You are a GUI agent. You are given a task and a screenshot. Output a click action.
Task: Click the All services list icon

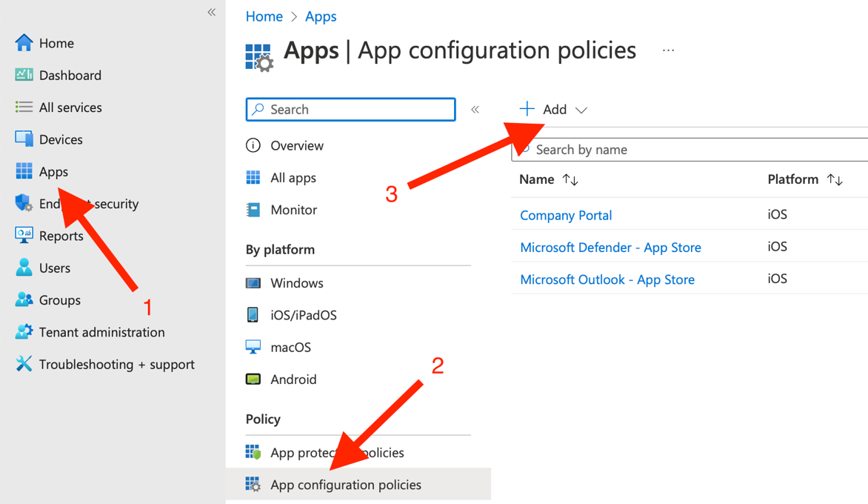[24, 107]
